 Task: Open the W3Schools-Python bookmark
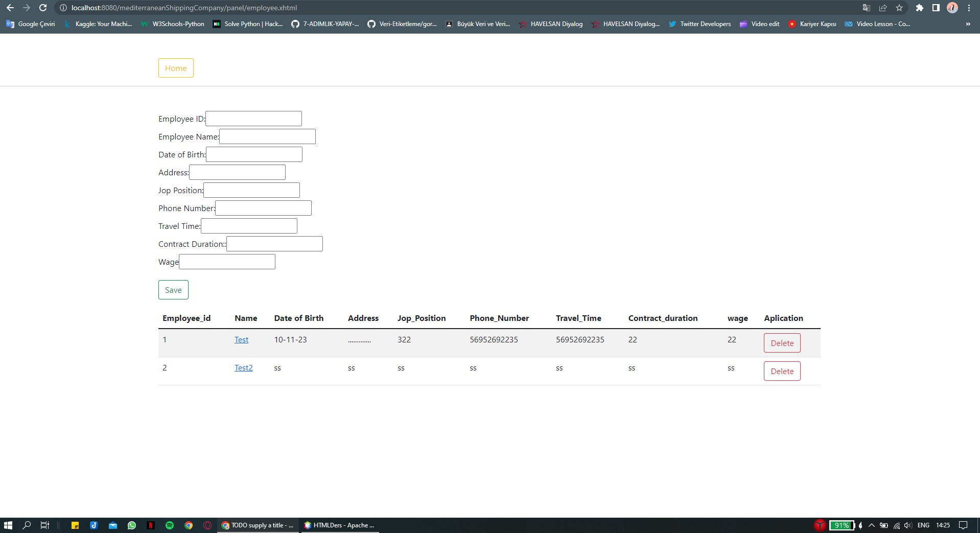tap(172, 24)
